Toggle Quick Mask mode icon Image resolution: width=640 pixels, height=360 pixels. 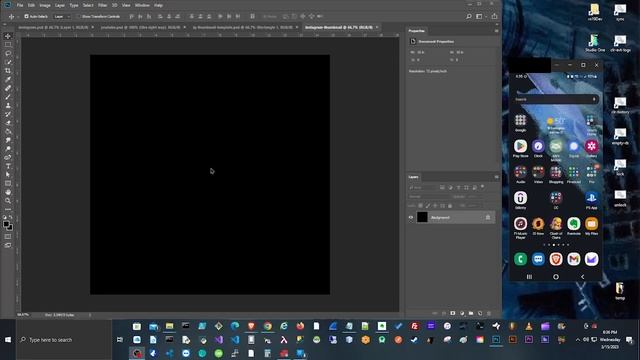click(x=8, y=236)
